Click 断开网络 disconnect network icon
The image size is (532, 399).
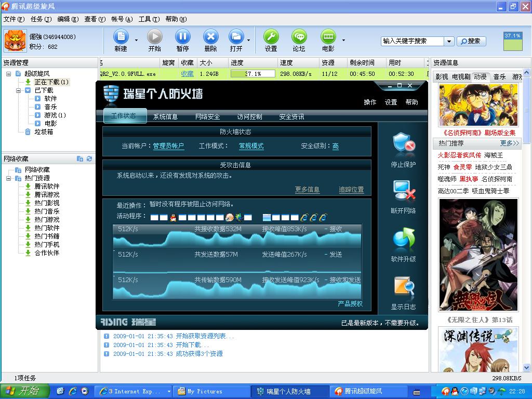click(x=403, y=190)
